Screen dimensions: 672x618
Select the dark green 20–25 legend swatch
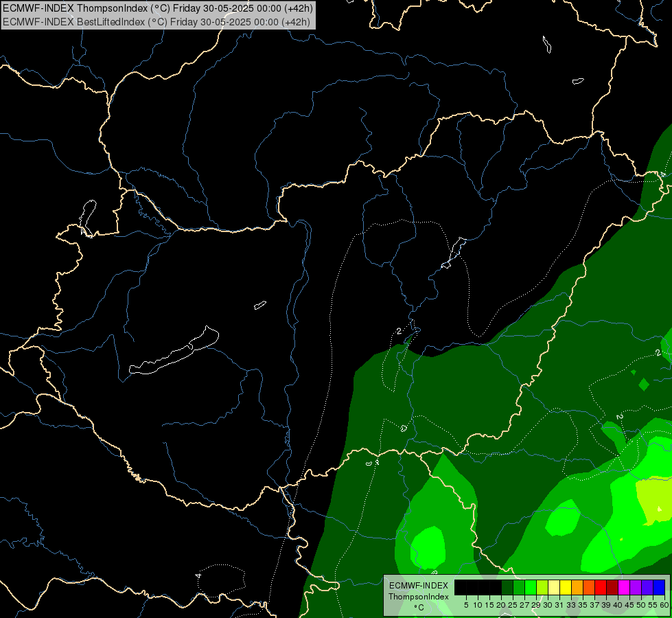tap(507, 587)
